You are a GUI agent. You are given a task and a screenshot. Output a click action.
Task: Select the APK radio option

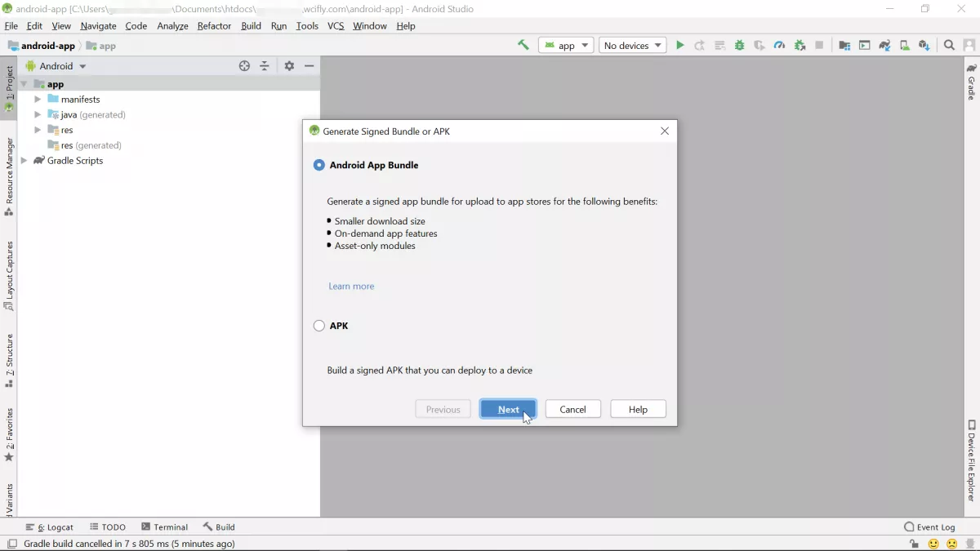[x=319, y=326]
